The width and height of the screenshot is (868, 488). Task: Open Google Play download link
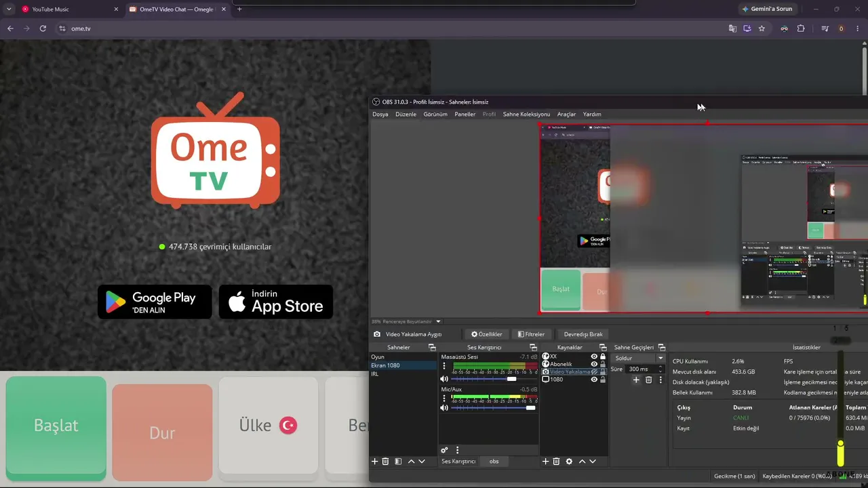tap(155, 302)
